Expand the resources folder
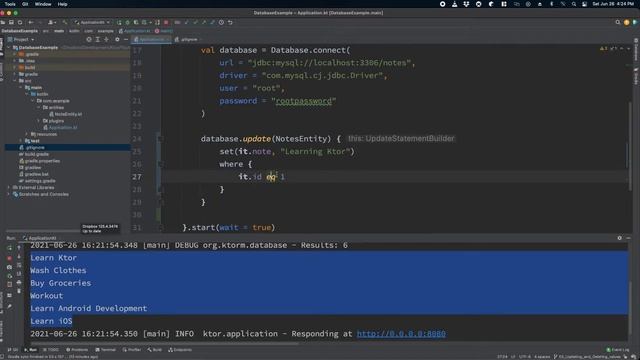The image size is (640, 360). point(27,134)
